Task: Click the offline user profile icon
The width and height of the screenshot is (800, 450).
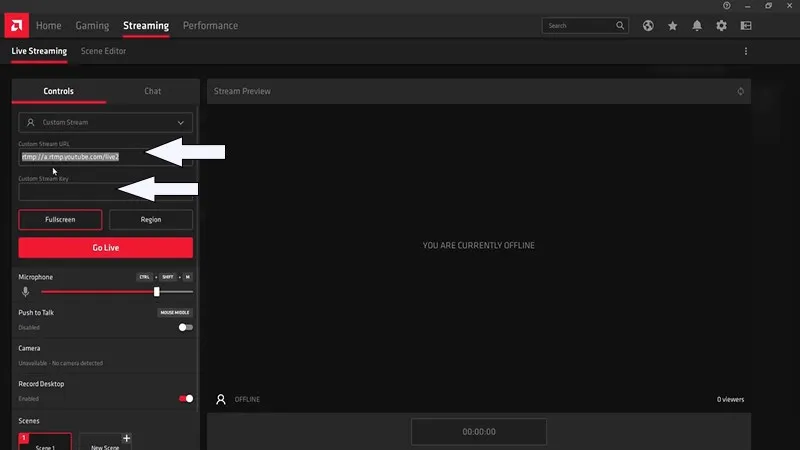Action: click(221, 399)
